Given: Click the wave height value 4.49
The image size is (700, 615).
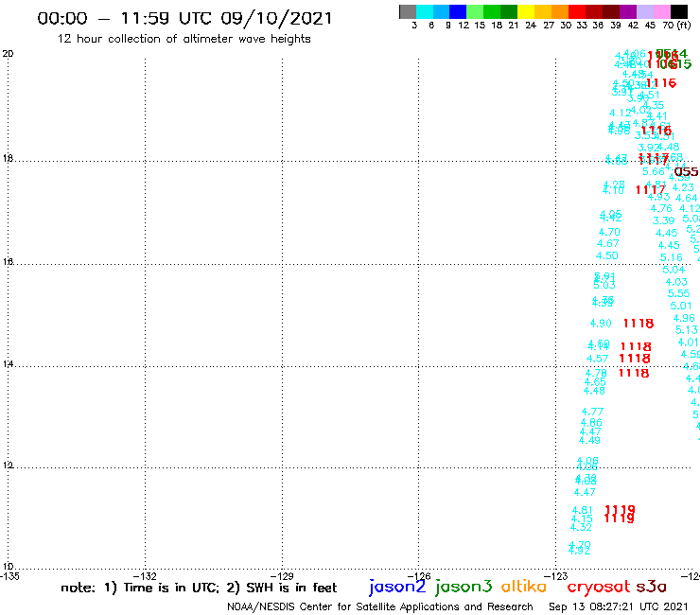Looking at the screenshot, I should pyautogui.click(x=589, y=440).
